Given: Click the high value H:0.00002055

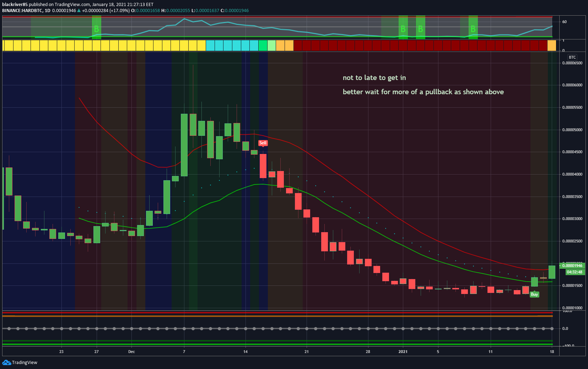Looking at the screenshot, I should pos(176,11).
